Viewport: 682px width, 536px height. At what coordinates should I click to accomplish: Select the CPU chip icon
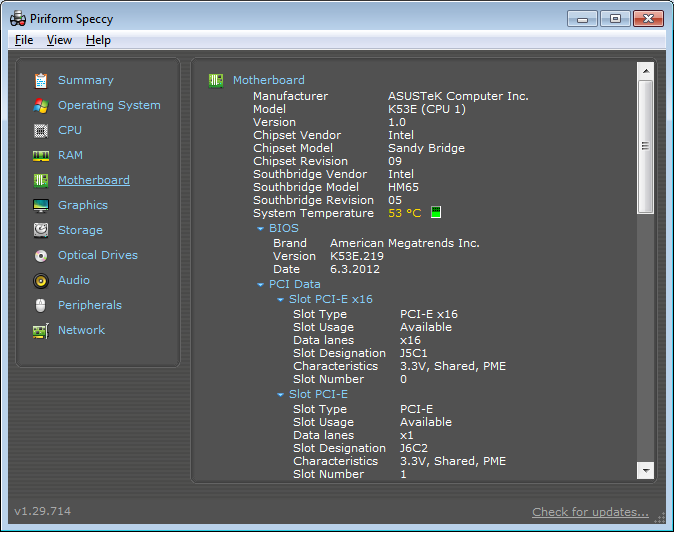[41, 131]
